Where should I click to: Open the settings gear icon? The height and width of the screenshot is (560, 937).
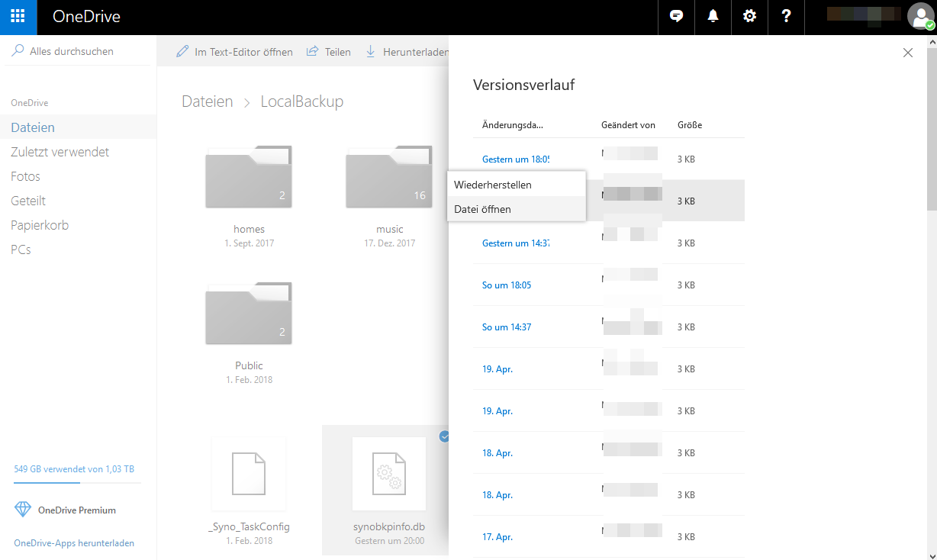[x=749, y=17]
